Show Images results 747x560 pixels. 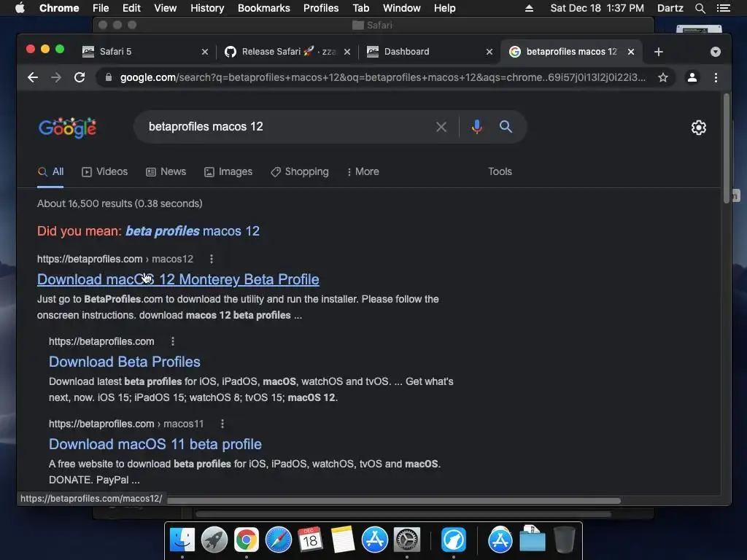228,172
